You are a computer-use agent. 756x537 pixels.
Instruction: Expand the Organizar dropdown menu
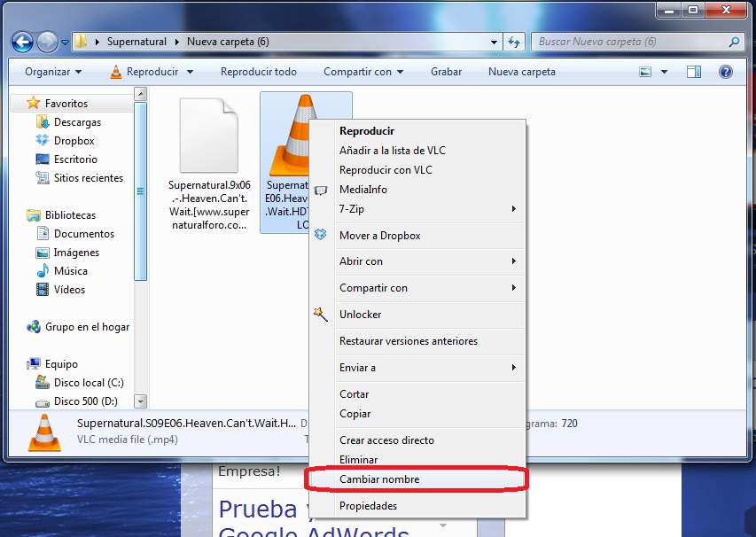tap(53, 72)
